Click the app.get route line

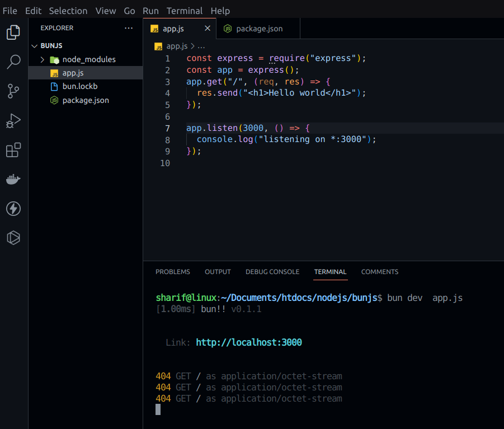tap(258, 82)
